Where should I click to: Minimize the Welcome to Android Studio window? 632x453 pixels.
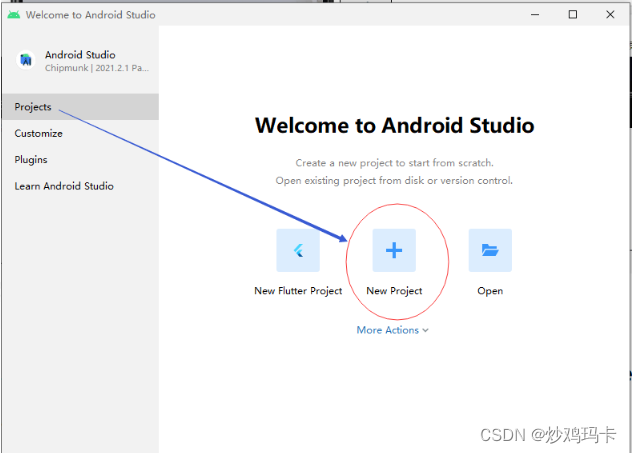click(535, 15)
